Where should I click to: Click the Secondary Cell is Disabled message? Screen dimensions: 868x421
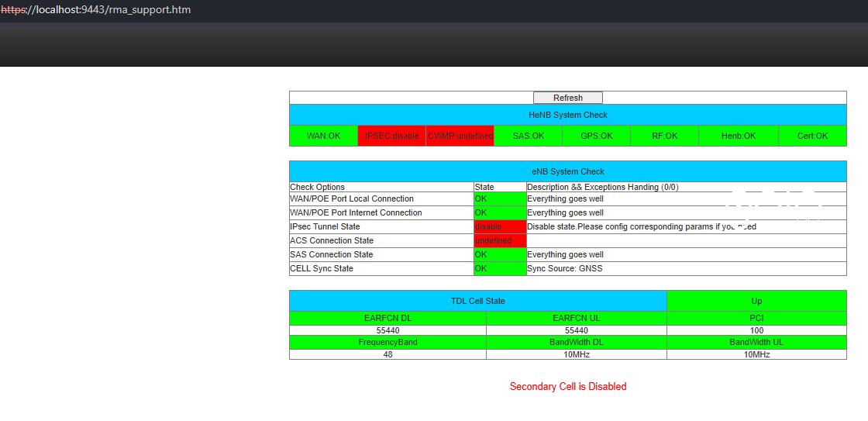coord(567,386)
